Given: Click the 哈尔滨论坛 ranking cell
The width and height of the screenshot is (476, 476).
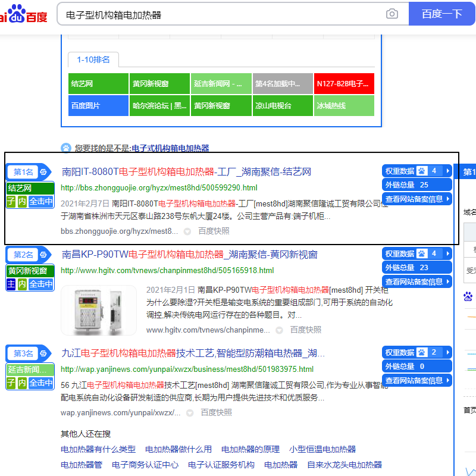Looking at the screenshot, I should [x=159, y=106].
